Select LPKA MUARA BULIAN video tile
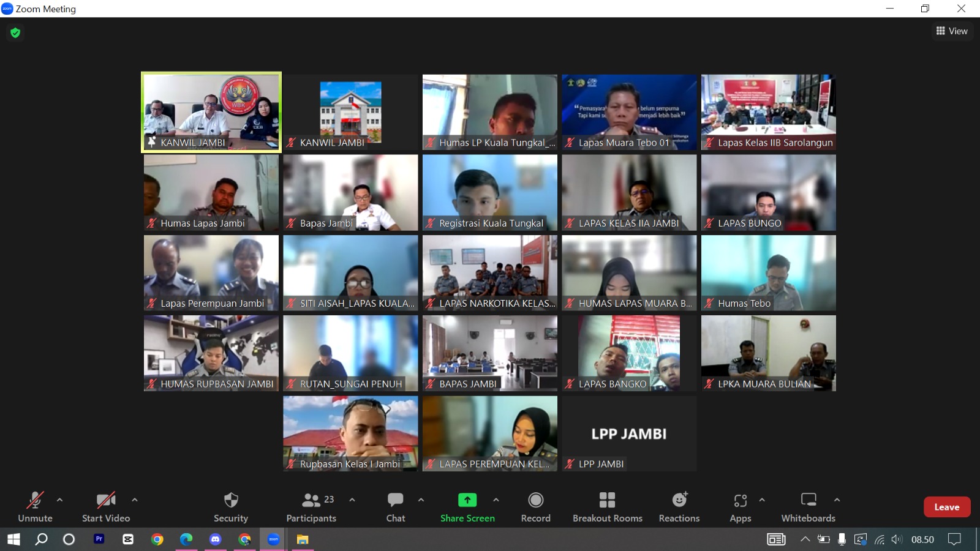The height and width of the screenshot is (551, 980). (x=769, y=353)
